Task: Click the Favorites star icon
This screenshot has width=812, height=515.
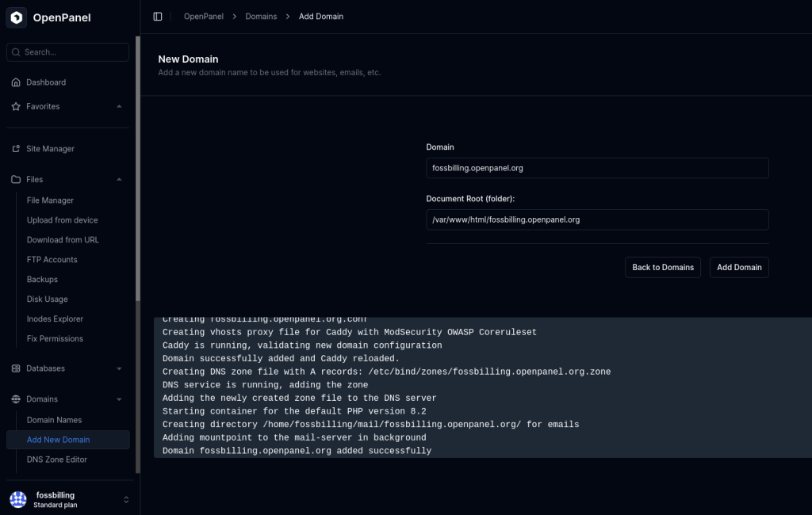Action: tap(16, 107)
